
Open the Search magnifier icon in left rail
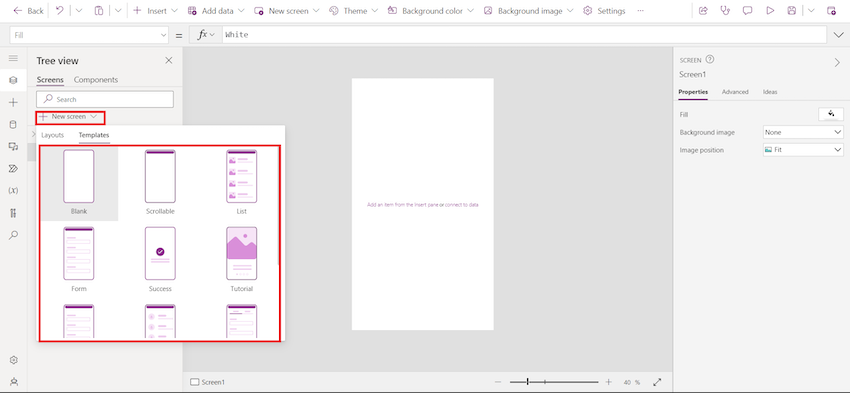tap(14, 235)
